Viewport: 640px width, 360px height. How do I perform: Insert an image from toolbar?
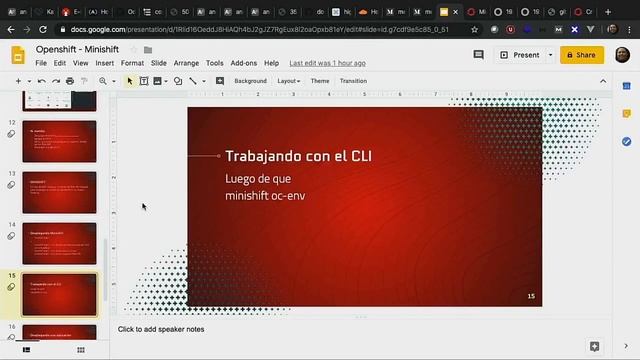[x=157, y=81]
